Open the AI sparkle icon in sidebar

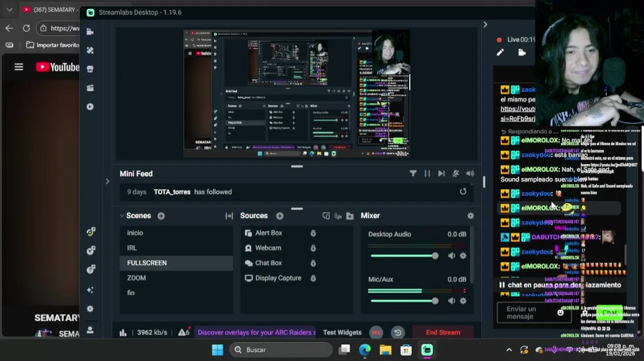click(90, 290)
